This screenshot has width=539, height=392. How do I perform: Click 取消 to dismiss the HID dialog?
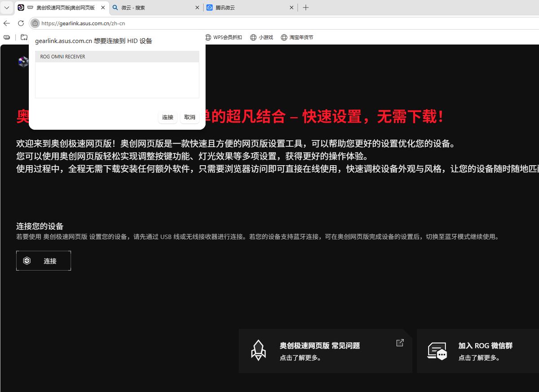[x=190, y=117]
